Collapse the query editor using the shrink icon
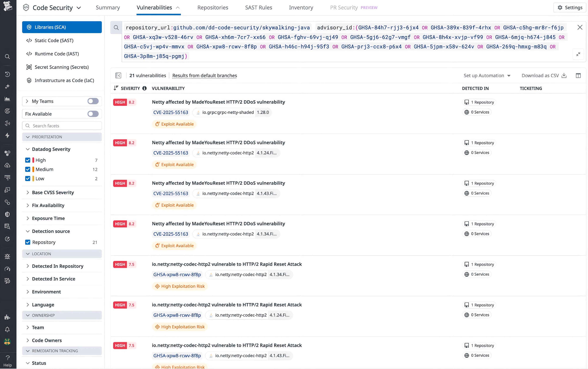This screenshot has height=369, width=588. click(x=578, y=54)
